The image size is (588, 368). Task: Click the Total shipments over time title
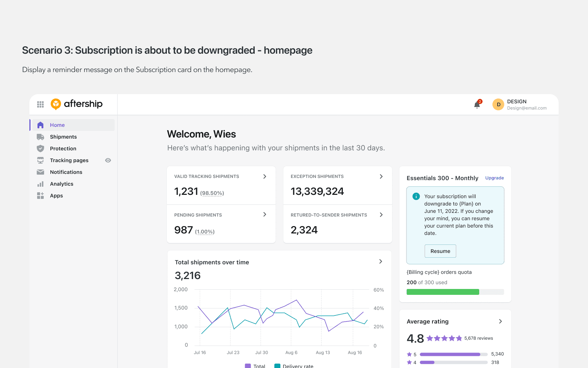[x=212, y=262]
